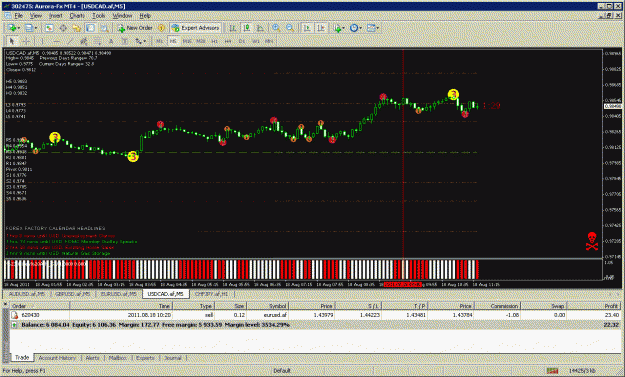
Task: Switch to CHFJPY.af,H1 chart tab
Action: click(x=211, y=294)
